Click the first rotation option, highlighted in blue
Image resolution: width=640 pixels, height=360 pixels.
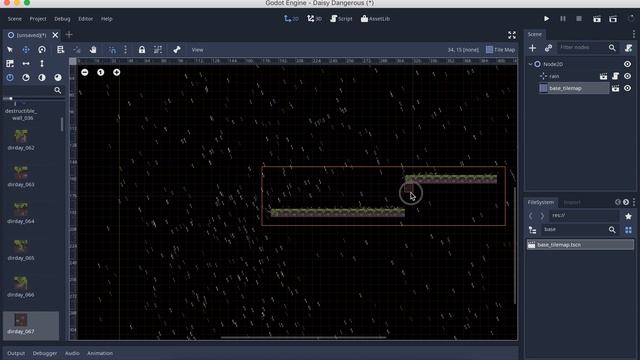coord(10,78)
